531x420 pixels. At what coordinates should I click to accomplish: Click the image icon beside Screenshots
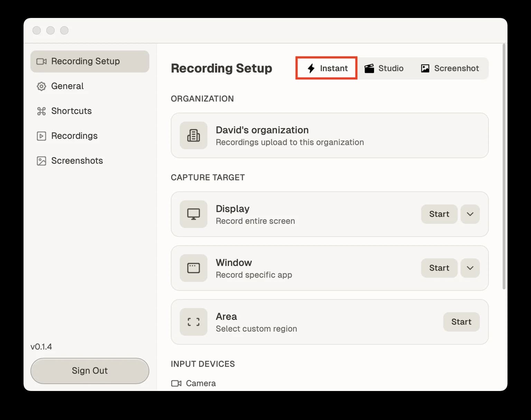[41, 161]
